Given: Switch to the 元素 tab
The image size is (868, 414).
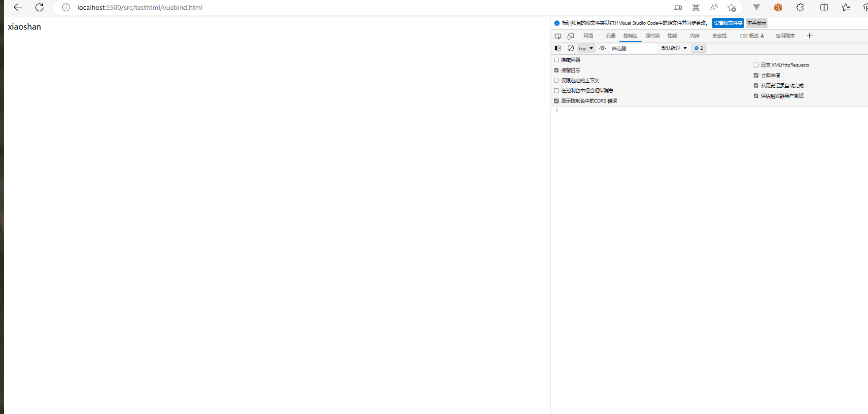Looking at the screenshot, I should [x=611, y=36].
